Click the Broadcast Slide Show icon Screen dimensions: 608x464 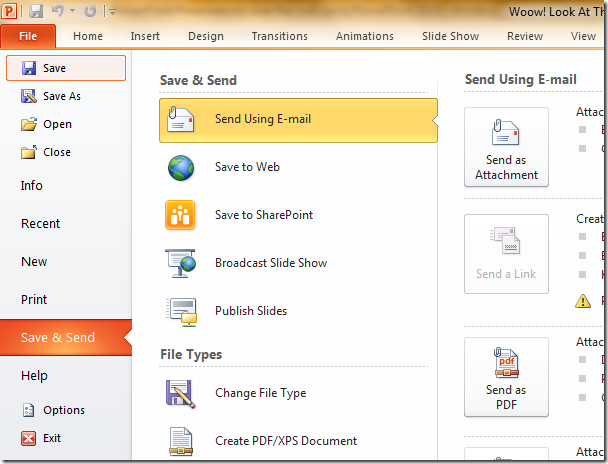click(181, 263)
